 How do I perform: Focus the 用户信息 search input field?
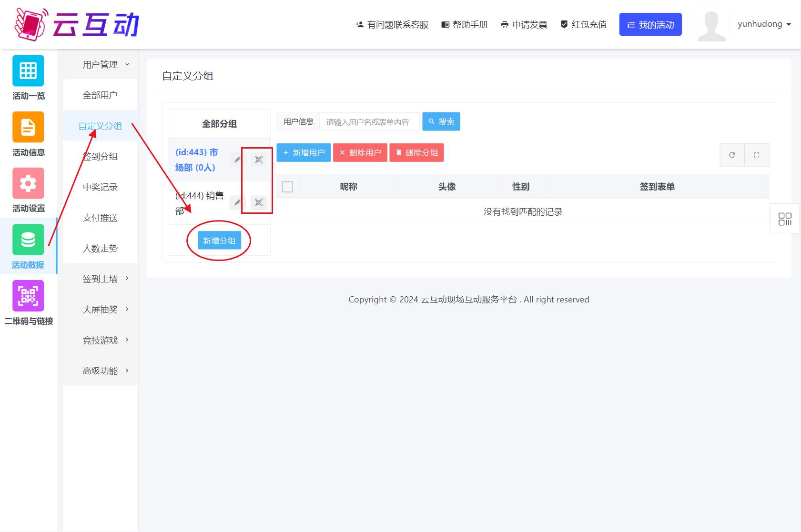click(369, 122)
